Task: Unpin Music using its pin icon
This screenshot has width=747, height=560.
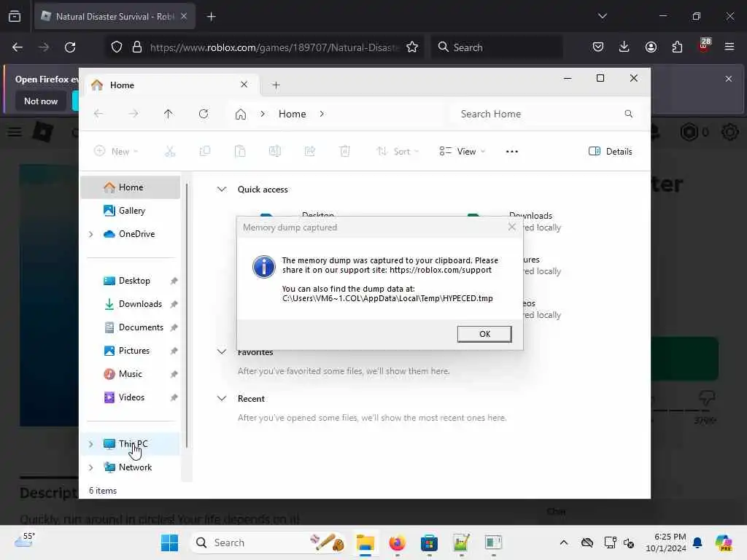Action: coord(174,374)
